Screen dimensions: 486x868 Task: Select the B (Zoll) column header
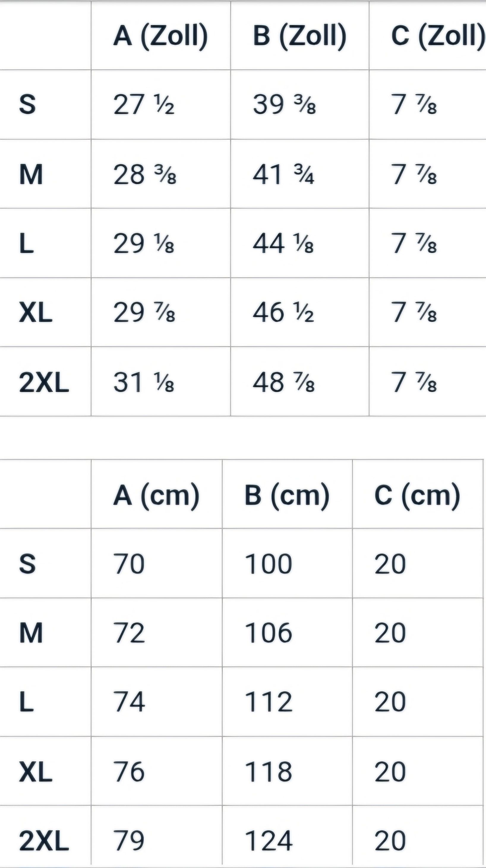[300, 36]
